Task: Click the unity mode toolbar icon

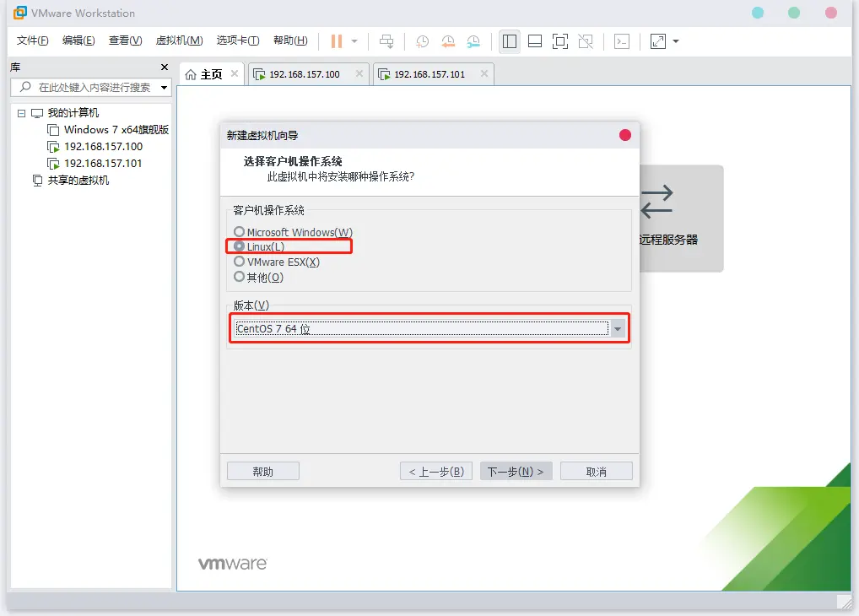Action: click(586, 41)
